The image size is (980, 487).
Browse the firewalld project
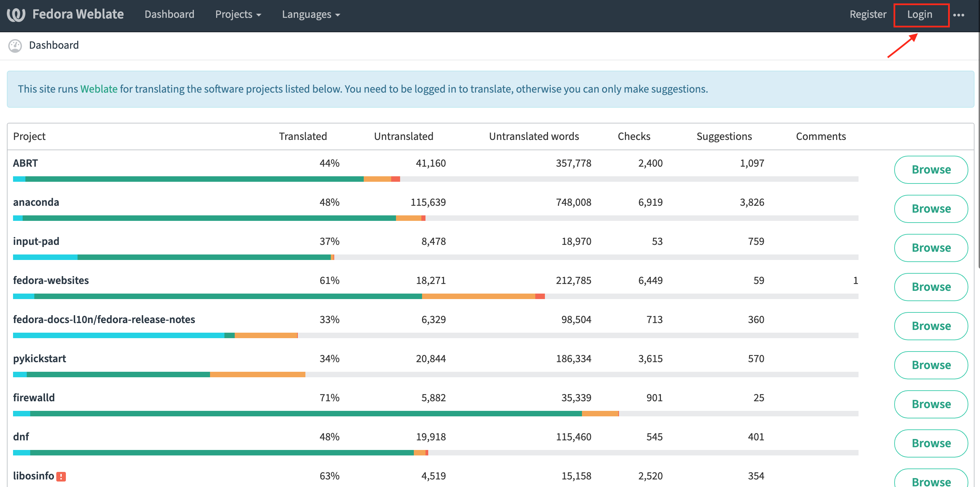pyautogui.click(x=931, y=404)
